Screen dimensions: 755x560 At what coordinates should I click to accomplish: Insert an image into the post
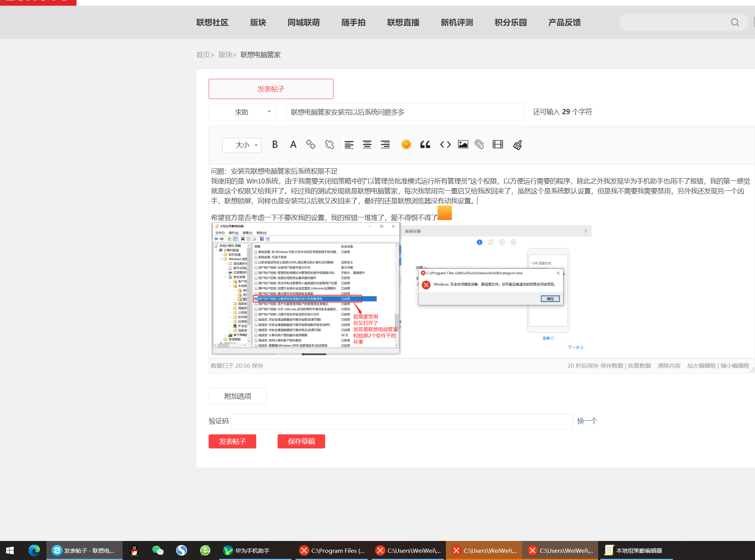tap(463, 145)
